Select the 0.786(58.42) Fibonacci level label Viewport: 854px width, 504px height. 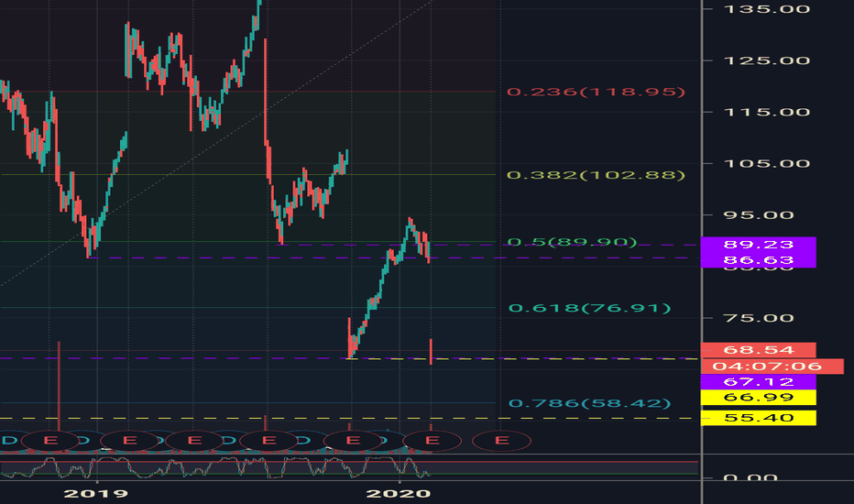coord(589,403)
